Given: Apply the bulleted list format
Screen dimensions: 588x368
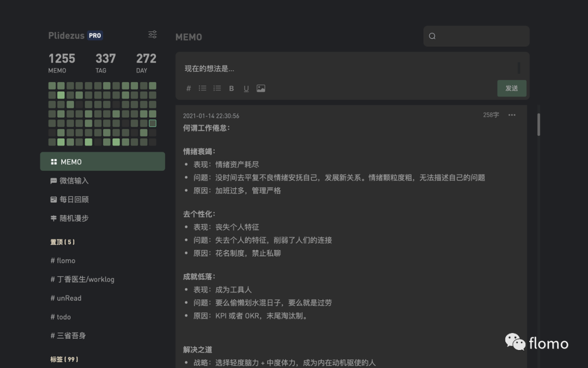Looking at the screenshot, I should coord(203,88).
